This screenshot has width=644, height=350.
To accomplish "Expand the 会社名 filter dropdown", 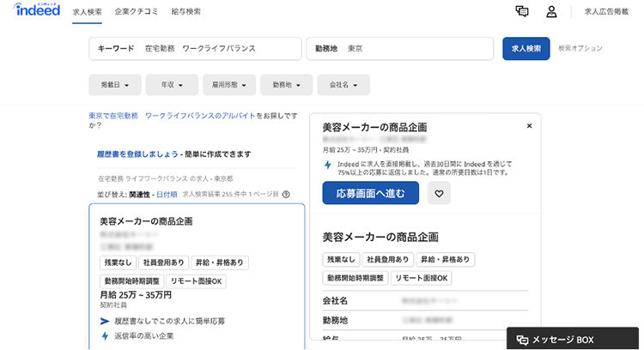I will 343,85.
